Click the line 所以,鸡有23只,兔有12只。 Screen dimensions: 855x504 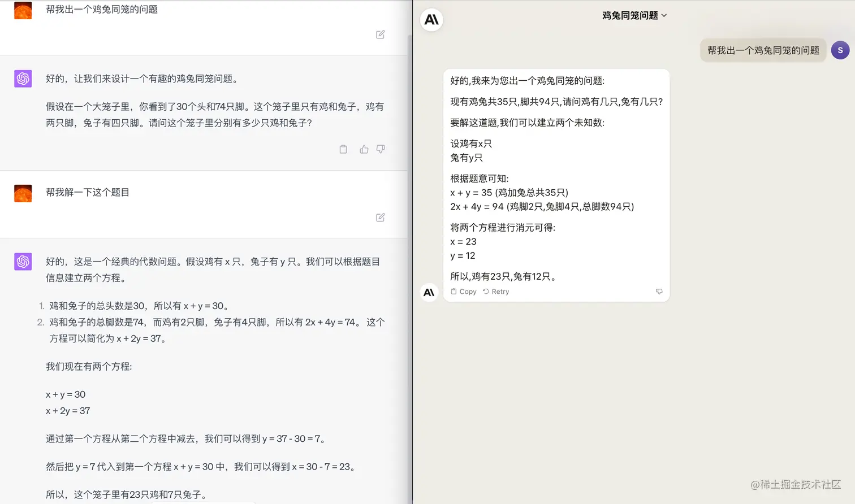pos(505,277)
